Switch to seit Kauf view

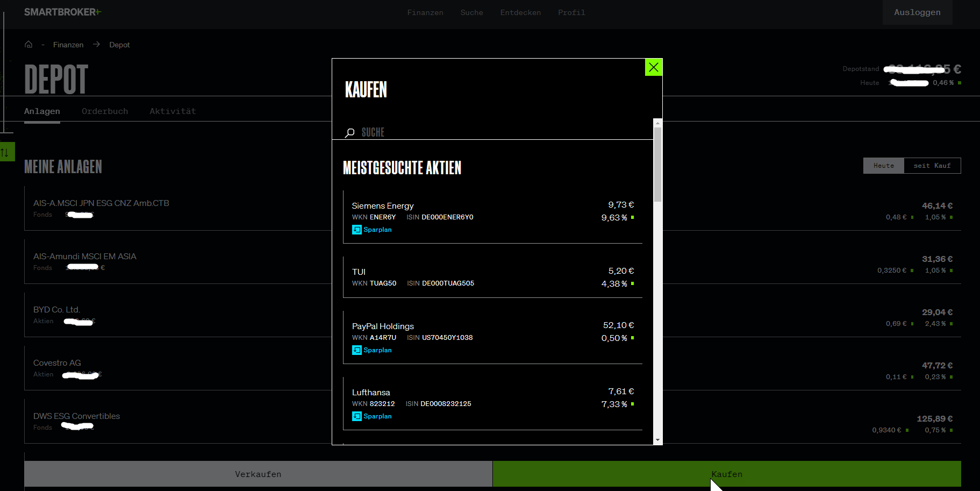click(x=932, y=166)
